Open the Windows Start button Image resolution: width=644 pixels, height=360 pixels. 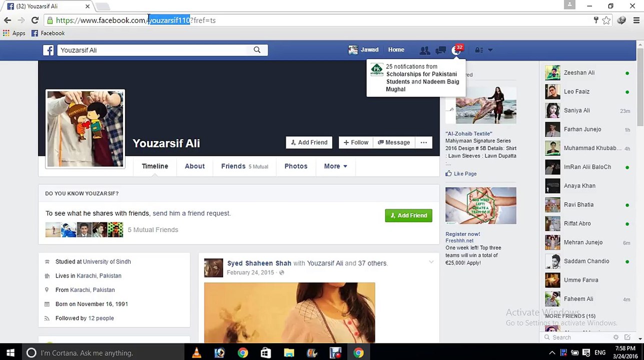tap(10, 353)
